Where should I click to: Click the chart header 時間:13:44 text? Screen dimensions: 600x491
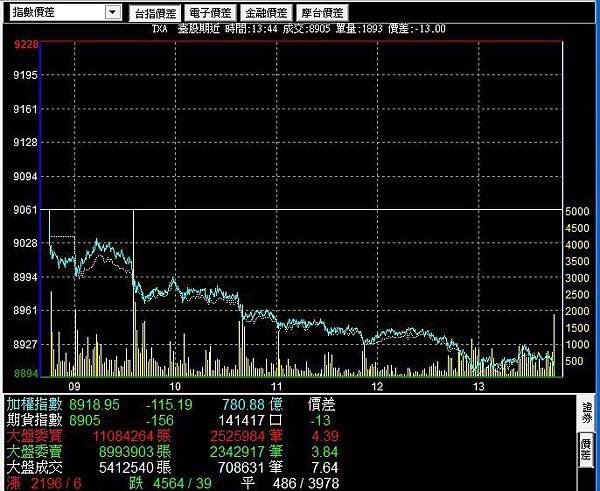pyautogui.click(x=251, y=29)
